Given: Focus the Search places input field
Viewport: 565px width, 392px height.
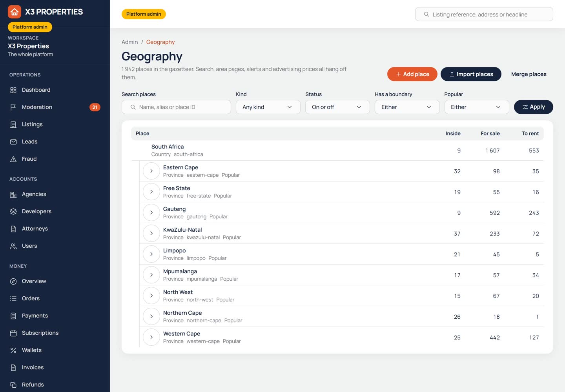Looking at the screenshot, I should (176, 107).
